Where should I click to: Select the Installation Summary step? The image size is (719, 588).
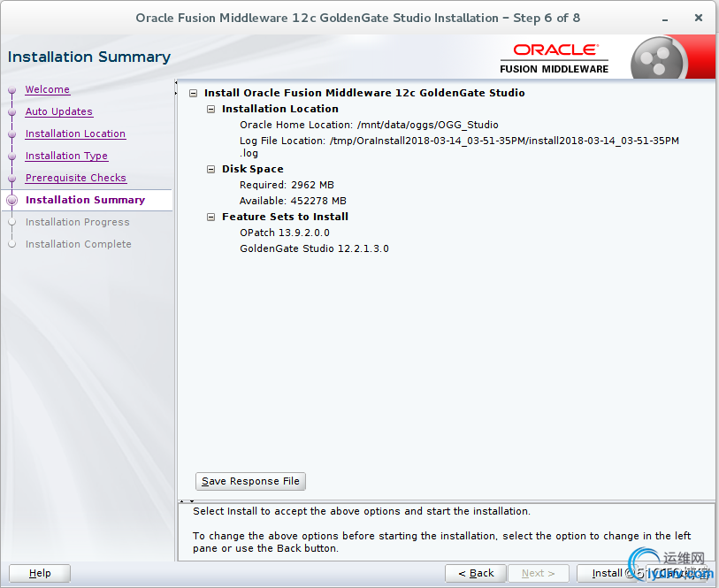tap(85, 200)
